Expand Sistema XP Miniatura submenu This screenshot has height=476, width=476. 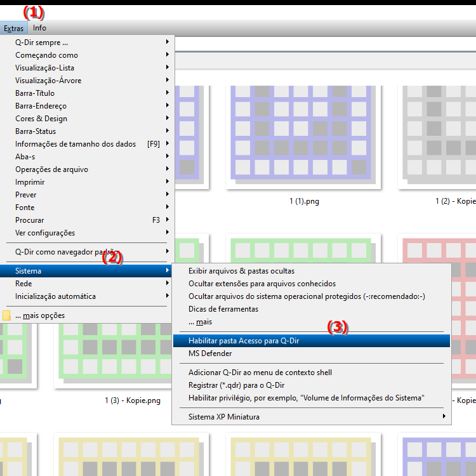point(312,417)
